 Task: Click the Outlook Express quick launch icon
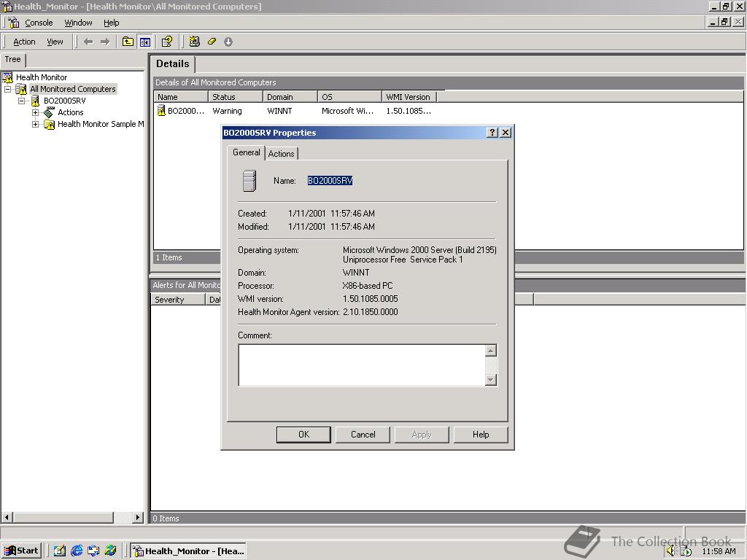click(x=93, y=551)
